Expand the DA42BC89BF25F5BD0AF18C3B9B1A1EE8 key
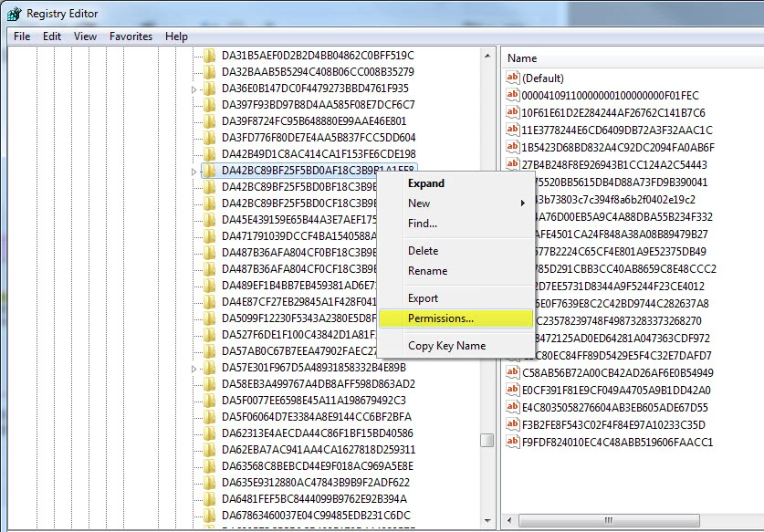The height and width of the screenshot is (532, 764). coord(194,171)
